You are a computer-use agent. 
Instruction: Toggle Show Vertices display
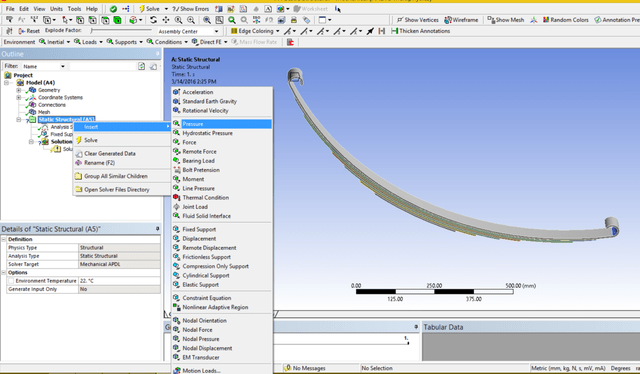point(418,20)
